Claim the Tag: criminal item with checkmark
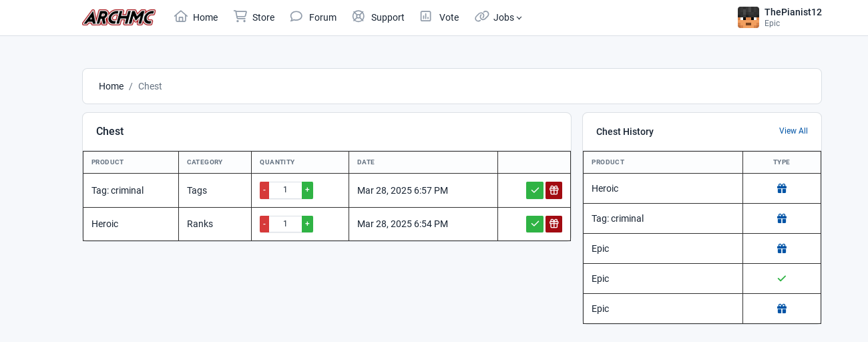Viewport: 868px width, 342px height. point(535,190)
